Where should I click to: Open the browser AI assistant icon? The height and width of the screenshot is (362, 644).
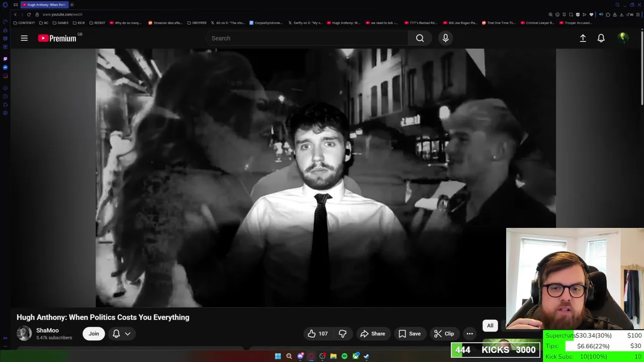tap(630, 15)
